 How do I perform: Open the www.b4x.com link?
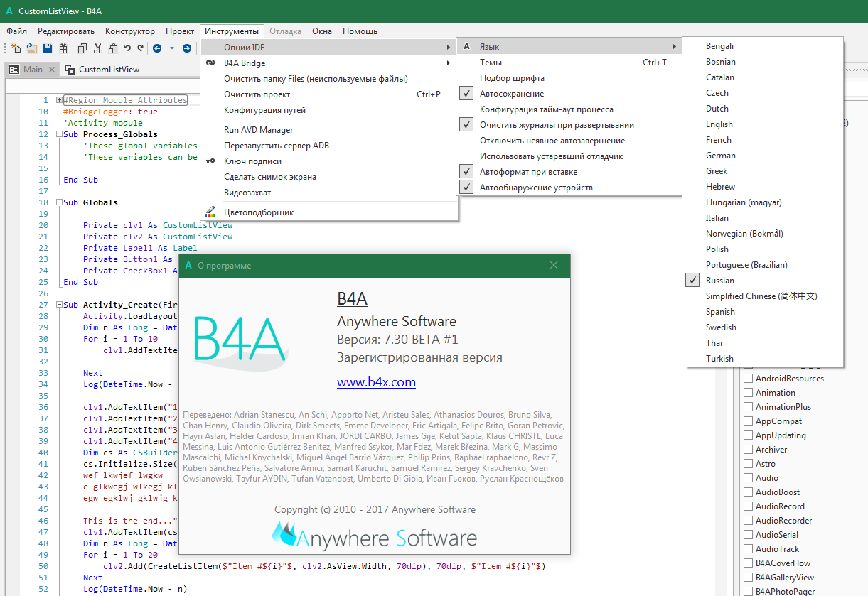click(376, 382)
